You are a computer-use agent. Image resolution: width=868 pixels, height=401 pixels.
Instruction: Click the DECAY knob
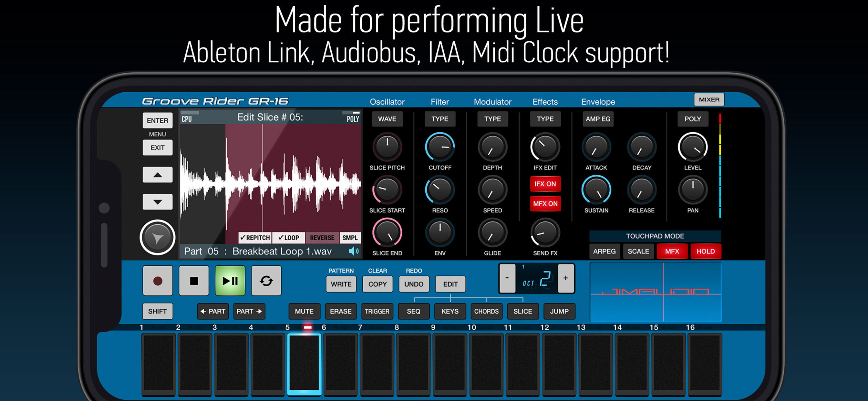point(642,147)
